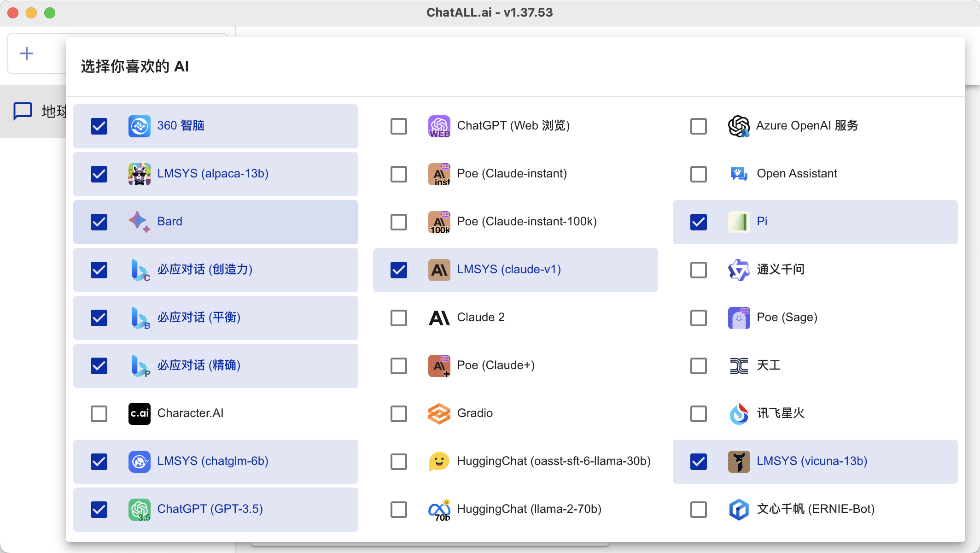Viewport: 980px width, 553px height.
Task: Click the Claude 2 Anthropic logo
Action: tap(439, 318)
